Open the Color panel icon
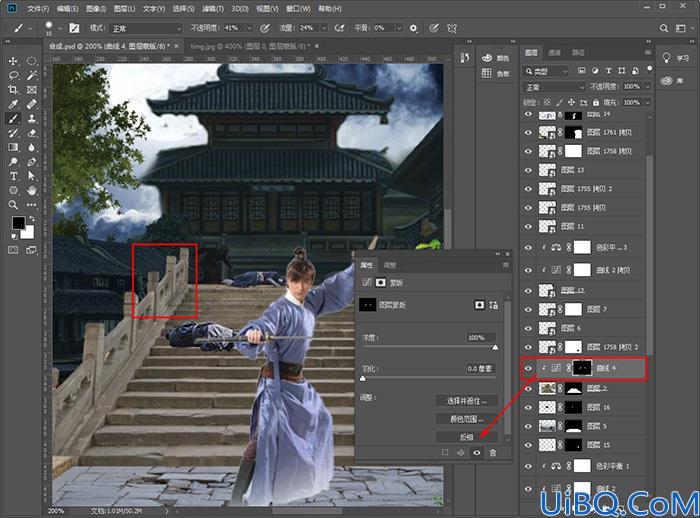The width and height of the screenshot is (700, 518). 487,58
